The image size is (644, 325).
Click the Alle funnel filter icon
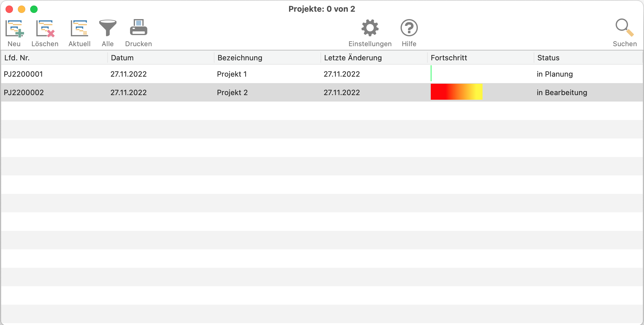pyautogui.click(x=108, y=28)
